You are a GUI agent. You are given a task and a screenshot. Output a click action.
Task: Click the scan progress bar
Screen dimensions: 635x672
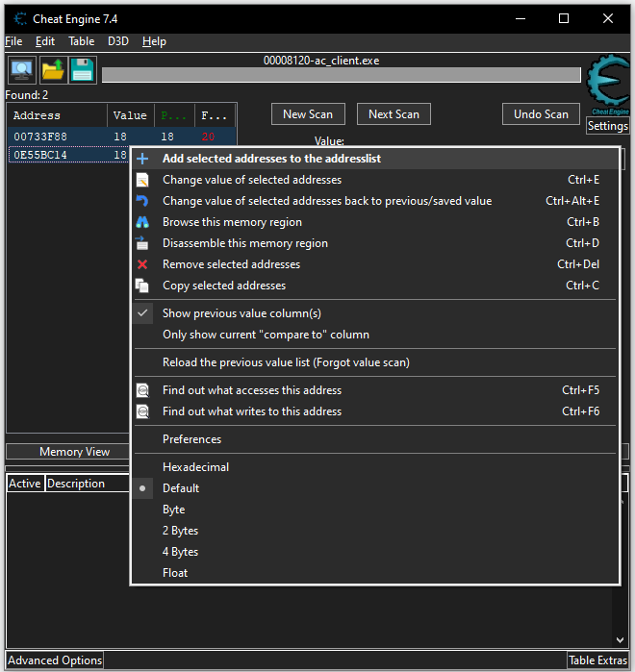click(x=342, y=75)
